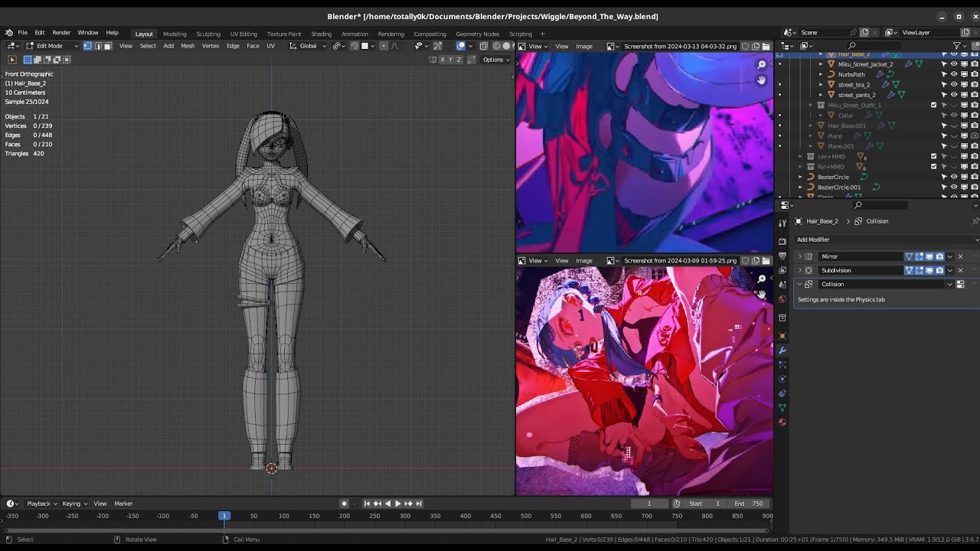The image size is (980, 551).
Task: Open the Global transform orientation dropdown
Action: click(308, 46)
